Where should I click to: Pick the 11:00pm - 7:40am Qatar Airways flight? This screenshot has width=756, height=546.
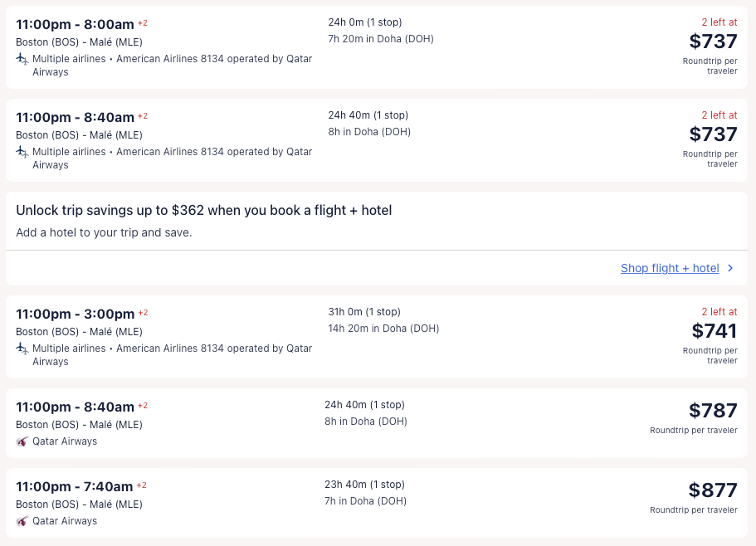[x=75, y=486]
